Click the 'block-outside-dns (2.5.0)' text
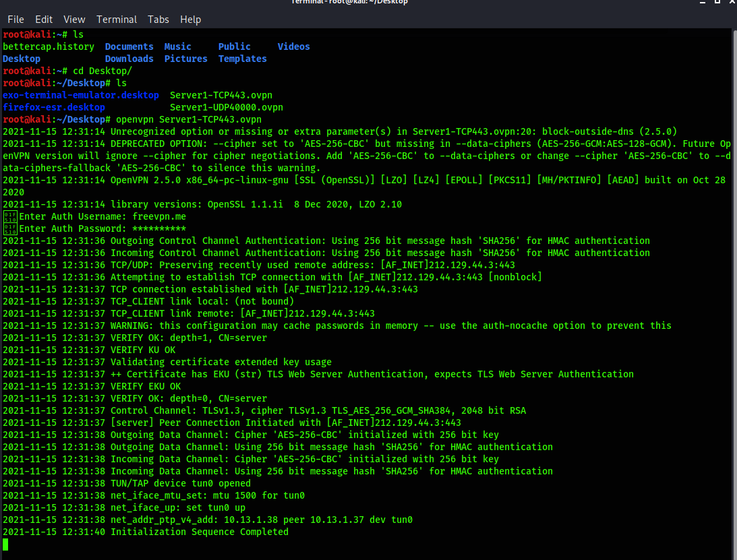This screenshot has width=737, height=560. coord(609,131)
